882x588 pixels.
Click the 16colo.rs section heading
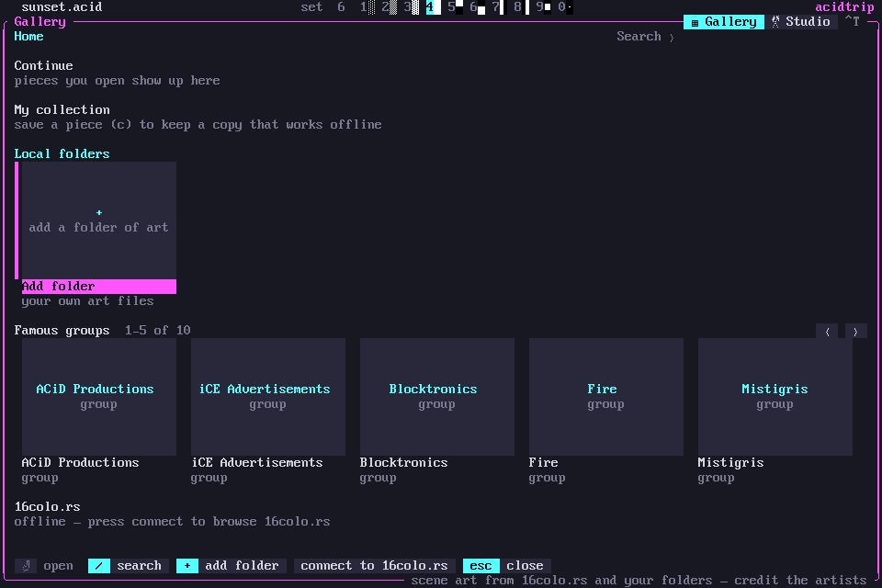[47, 507]
